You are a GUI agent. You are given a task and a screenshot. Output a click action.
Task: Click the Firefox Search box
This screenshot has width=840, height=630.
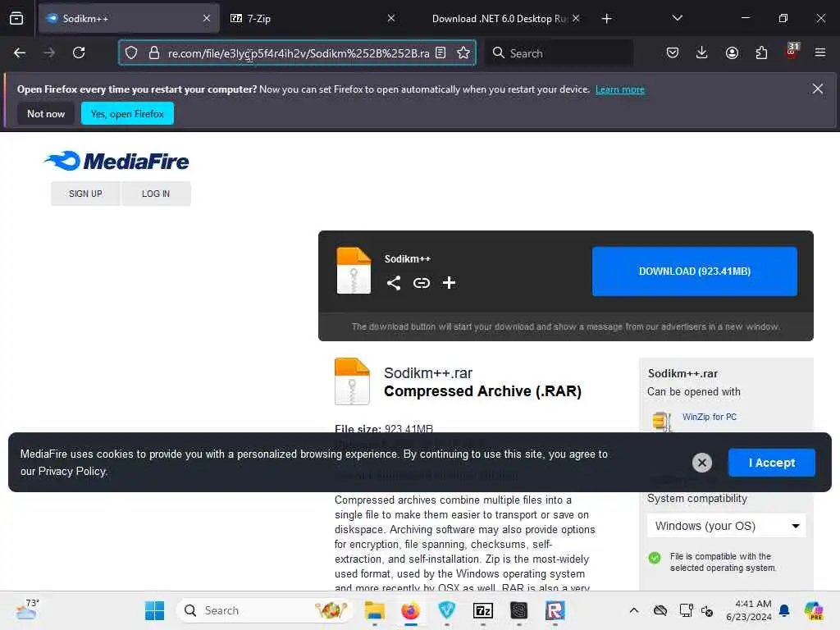pos(559,52)
